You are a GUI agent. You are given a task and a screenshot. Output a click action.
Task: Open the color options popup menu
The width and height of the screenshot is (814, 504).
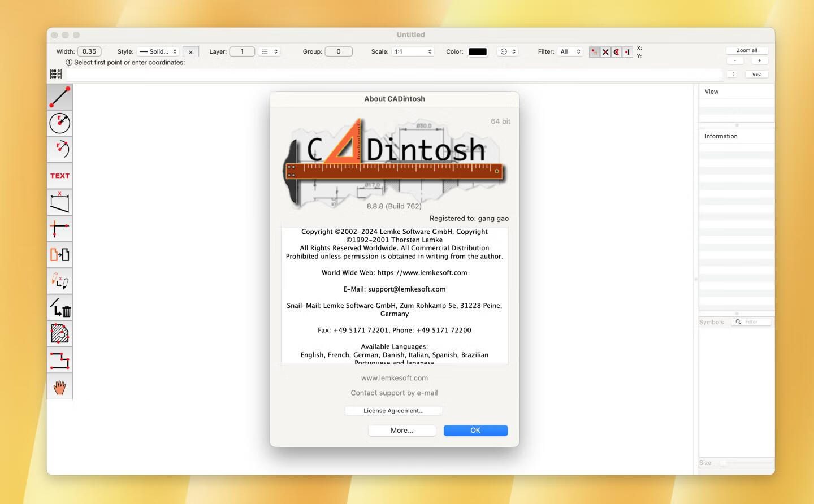pos(507,51)
